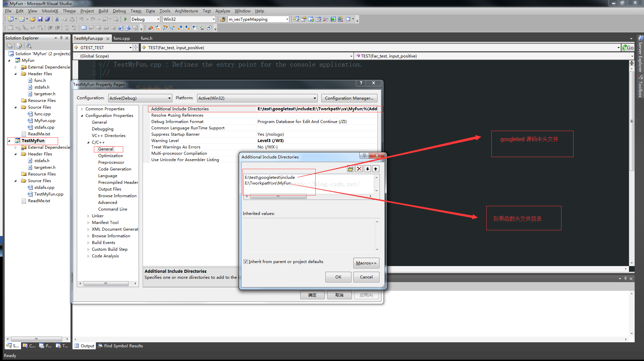Select TestMyFun.cpp in Solution Explorer
This screenshot has height=361, width=644.
(49, 194)
